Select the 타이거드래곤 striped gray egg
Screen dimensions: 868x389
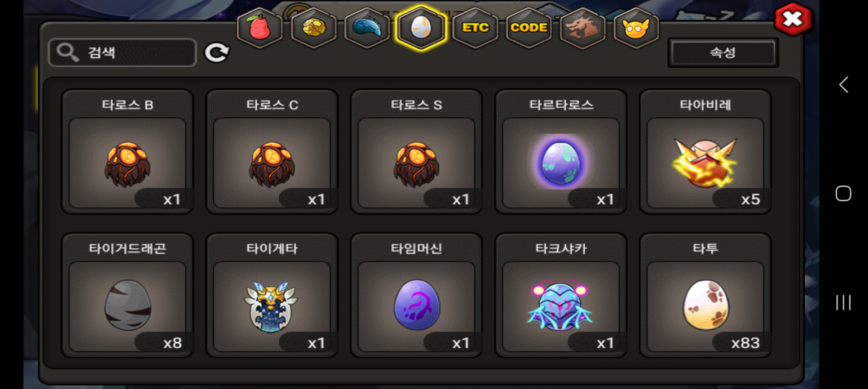coord(128,295)
